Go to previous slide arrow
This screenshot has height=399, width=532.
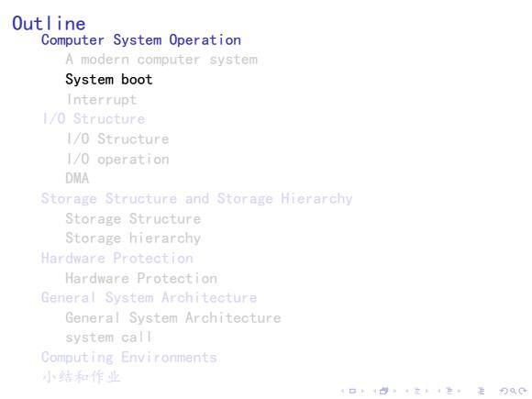342,391
